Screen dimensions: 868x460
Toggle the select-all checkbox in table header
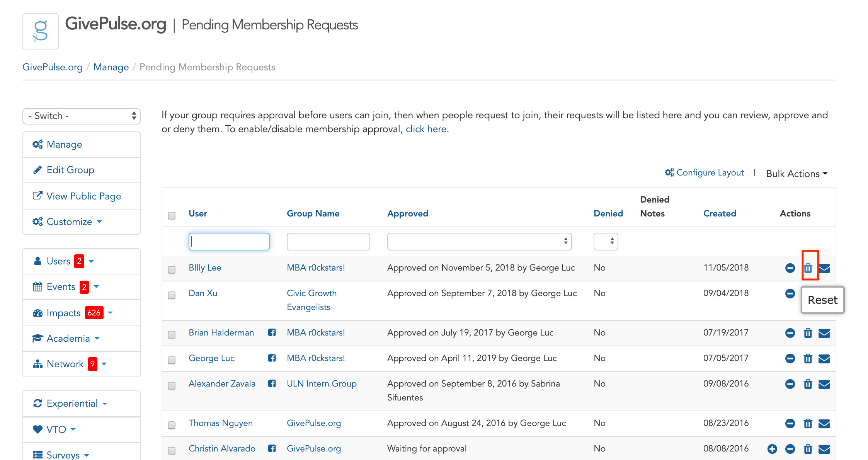tap(172, 215)
